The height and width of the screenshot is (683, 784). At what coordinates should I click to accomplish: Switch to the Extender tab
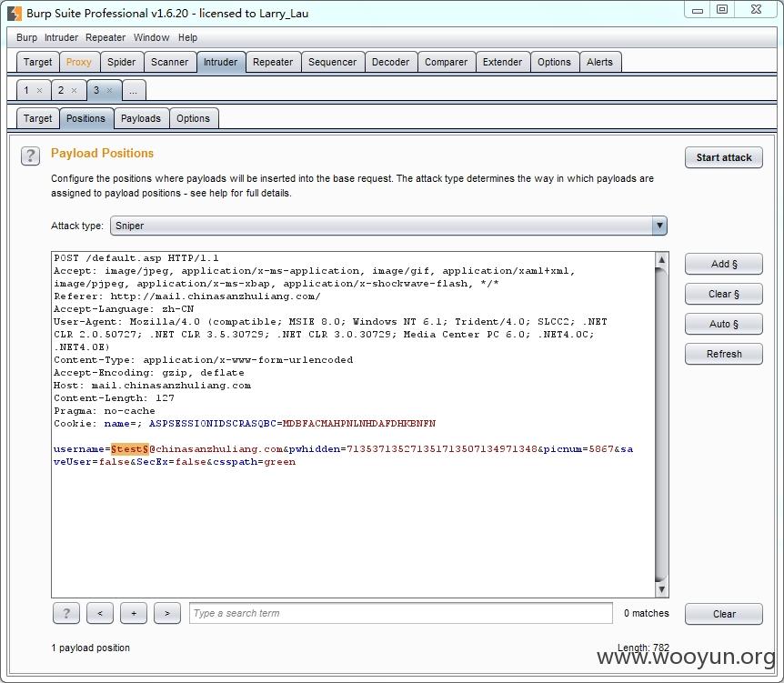502,62
